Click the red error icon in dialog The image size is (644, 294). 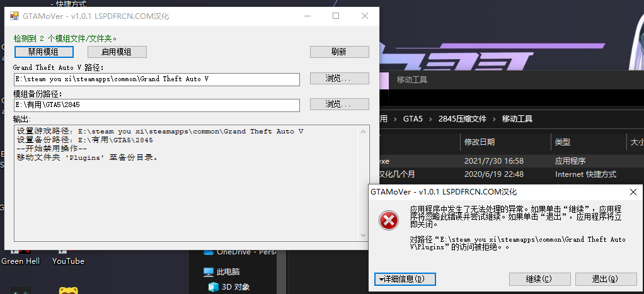click(x=388, y=221)
